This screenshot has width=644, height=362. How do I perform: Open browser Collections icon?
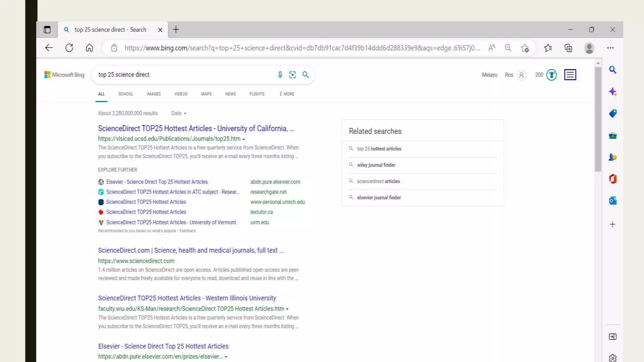[568, 48]
